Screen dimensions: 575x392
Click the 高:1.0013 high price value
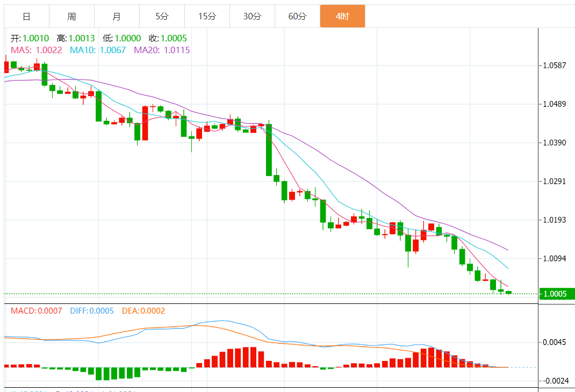pos(76,38)
